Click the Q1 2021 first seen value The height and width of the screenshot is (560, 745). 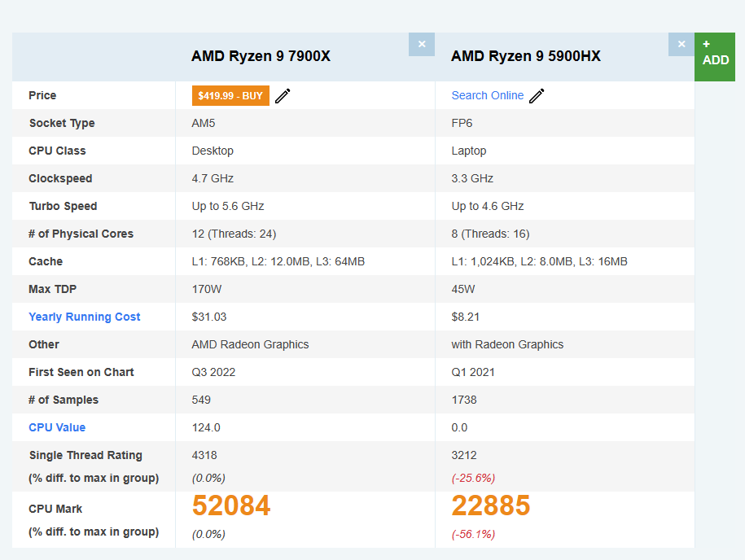pyautogui.click(x=473, y=372)
